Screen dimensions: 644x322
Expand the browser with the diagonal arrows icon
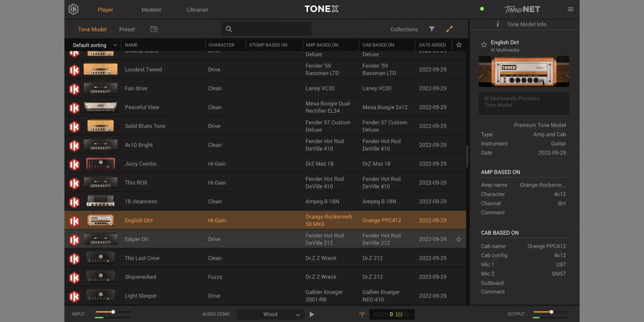pyautogui.click(x=449, y=29)
